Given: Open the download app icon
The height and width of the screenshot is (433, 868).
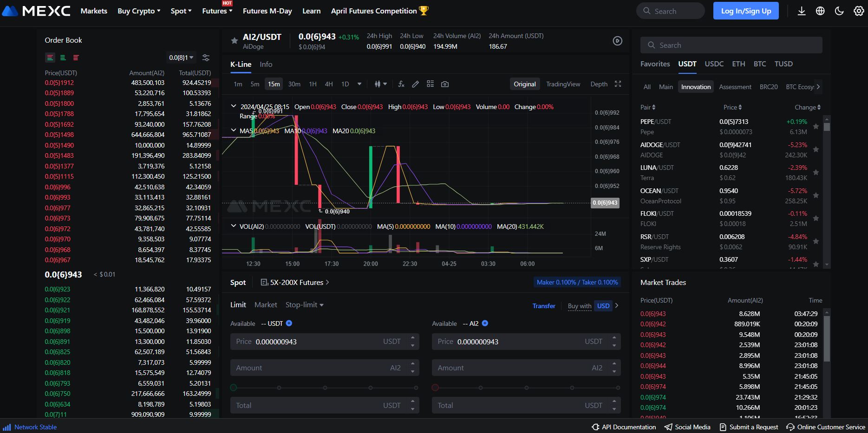Looking at the screenshot, I should pyautogui.click(x=802, y=11).
